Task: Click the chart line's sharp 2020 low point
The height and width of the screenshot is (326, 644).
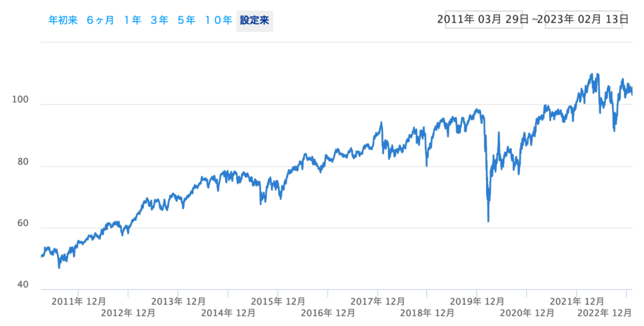Action: pos(489,221)
